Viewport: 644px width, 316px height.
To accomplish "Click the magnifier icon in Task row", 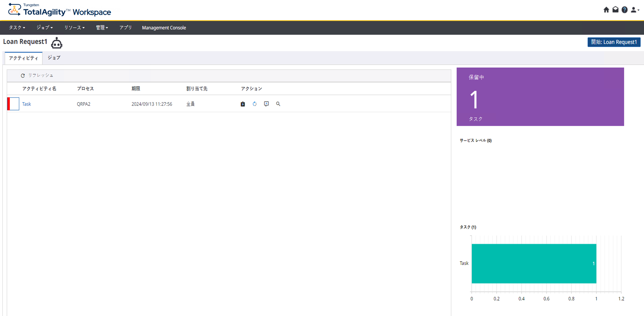I will coord(278,104).
